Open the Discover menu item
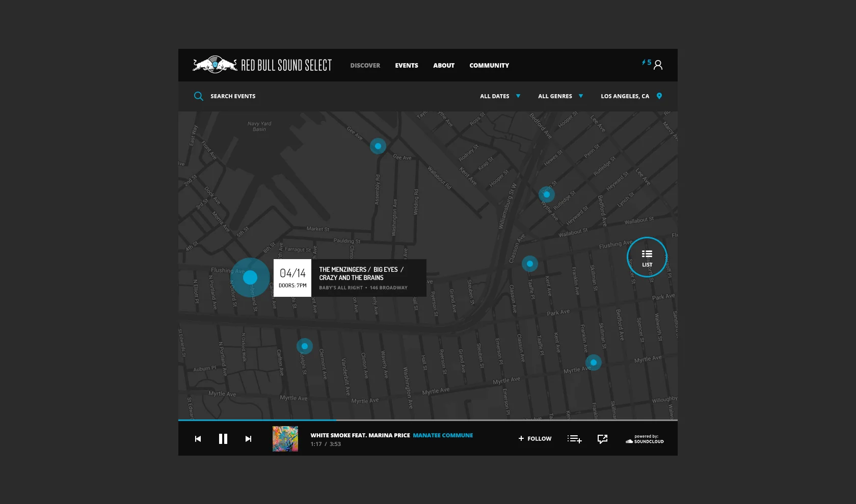The image size is (856, 504). [365, 65]
